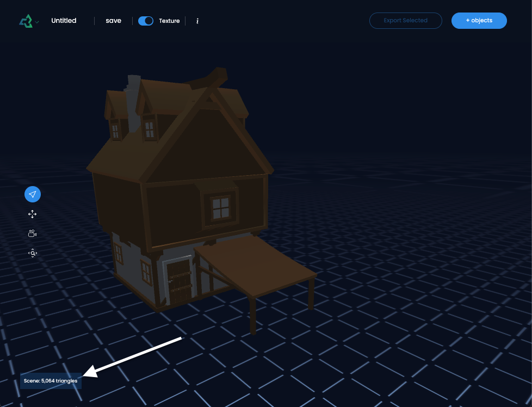The width and height of the screenshot is (532, 407).
Task: Click the Untitled project name
Action: click(x=64, y=21)
